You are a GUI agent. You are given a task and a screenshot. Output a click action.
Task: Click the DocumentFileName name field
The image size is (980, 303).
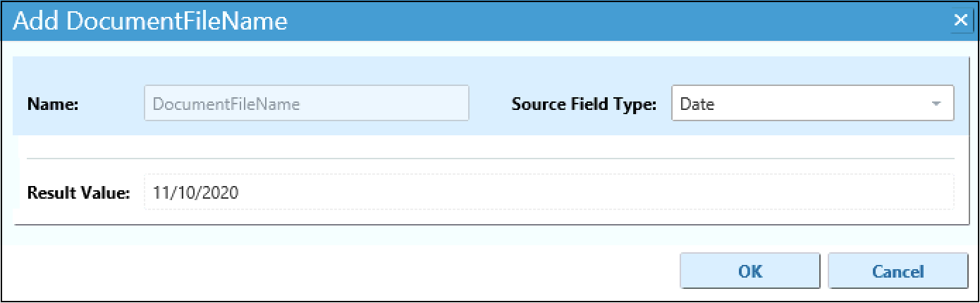pyautogui.click(x=307, y=104)
